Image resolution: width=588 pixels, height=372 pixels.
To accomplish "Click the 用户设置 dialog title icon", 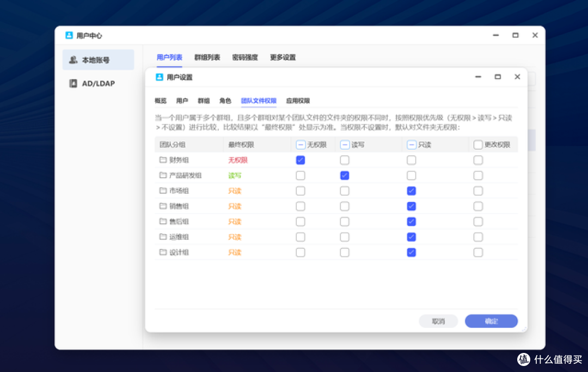I will [x=160, y=77].
